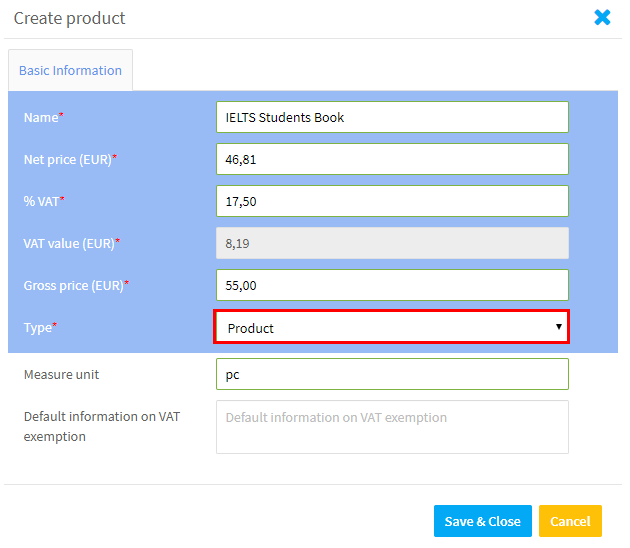This screenshot has height=548, width=630.
Task: Close the Create product dialog with X icon
Action: coord(602,17)
